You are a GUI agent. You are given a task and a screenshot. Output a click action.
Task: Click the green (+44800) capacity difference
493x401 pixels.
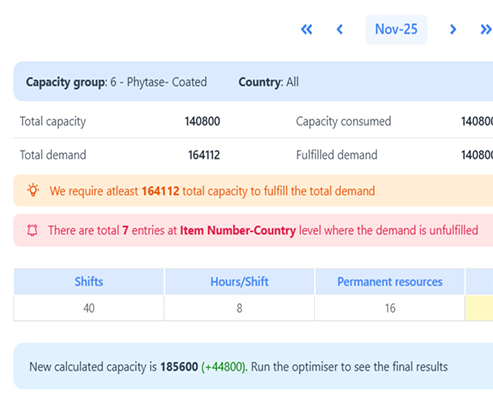click(224, 367)
